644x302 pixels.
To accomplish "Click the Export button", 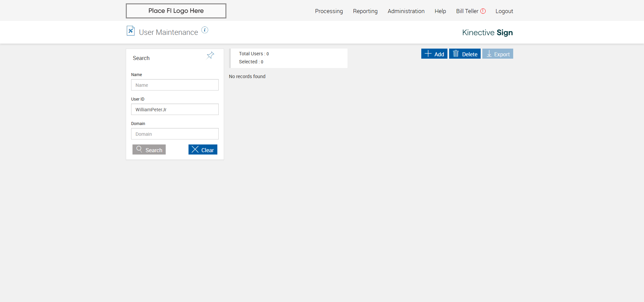I will pyautogui.click(x=498, y=54).
